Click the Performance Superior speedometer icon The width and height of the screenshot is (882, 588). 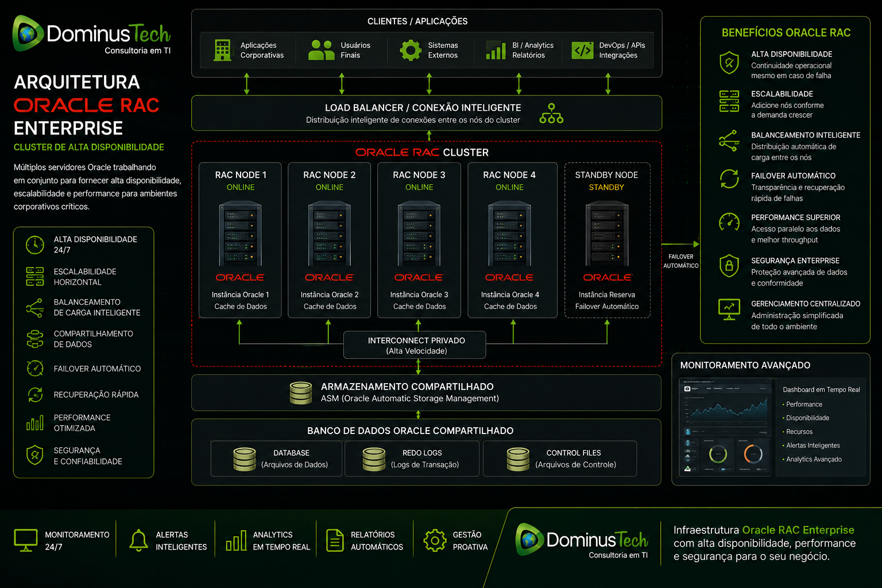pyautogui.click(x=729, y=222)
